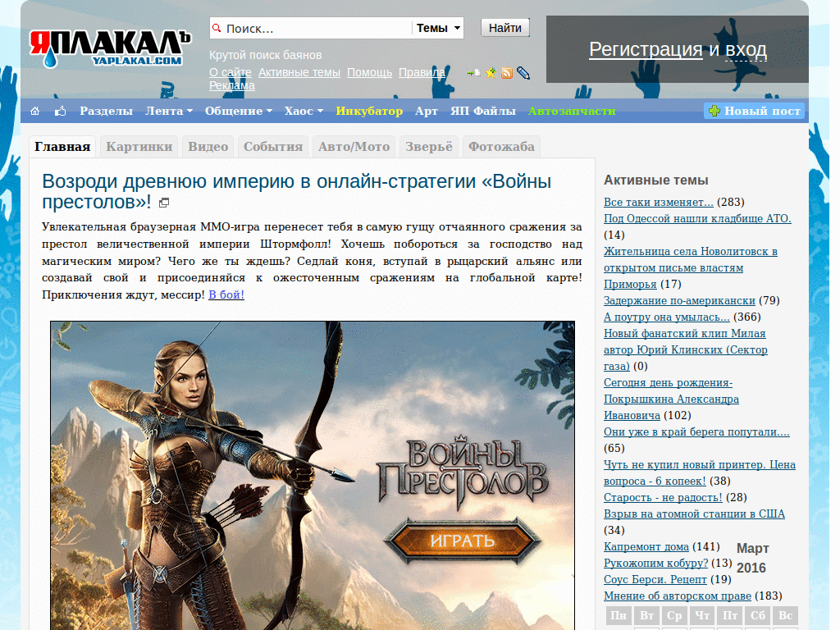840x630 pixels.
Task: Click the Регистрация link
Action: (646, 49)
